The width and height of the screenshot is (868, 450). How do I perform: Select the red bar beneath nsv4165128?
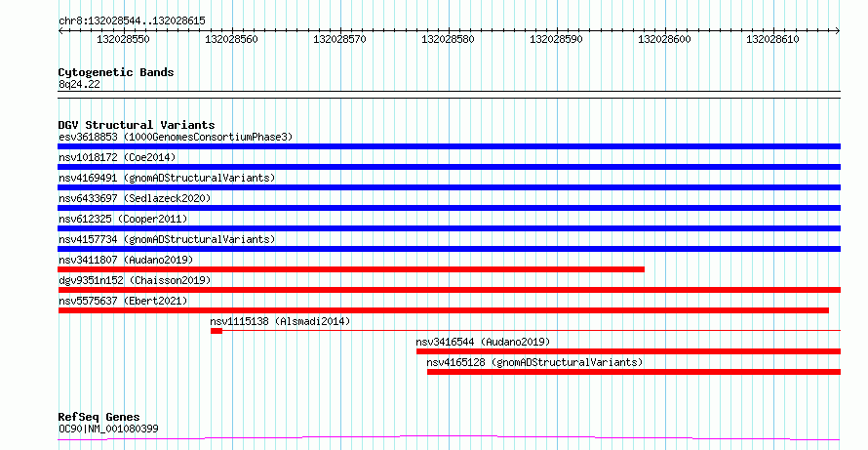click(634, 372)
